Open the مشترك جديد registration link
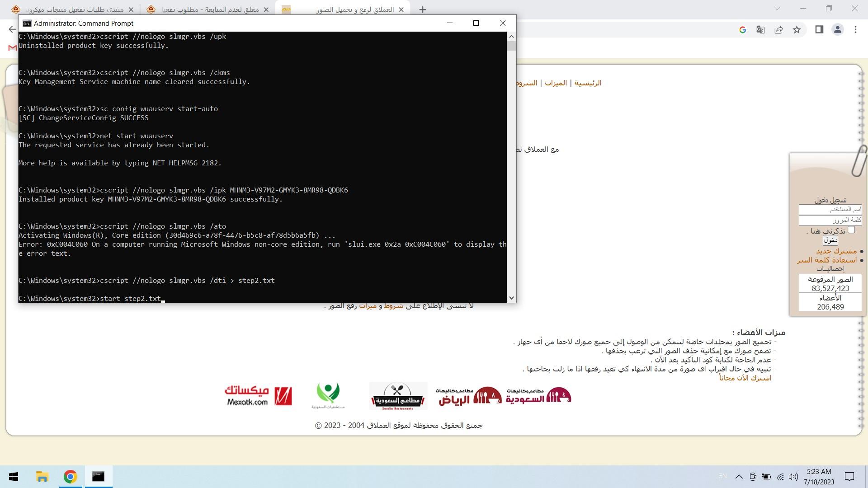This screenshot has width=868, height=488. tap(836, 251)
